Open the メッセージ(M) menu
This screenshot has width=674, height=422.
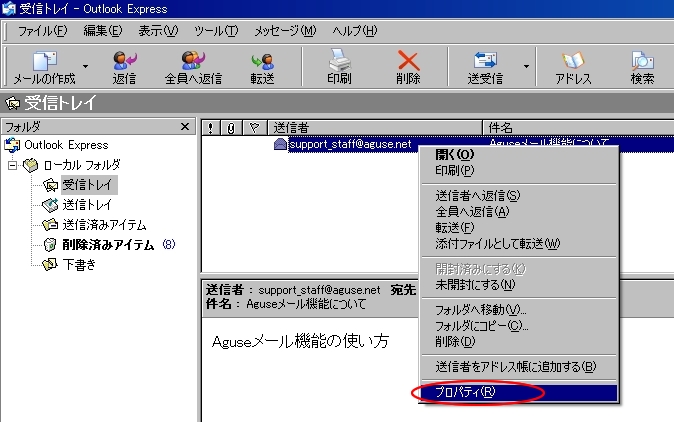click(x=285, y=31)
